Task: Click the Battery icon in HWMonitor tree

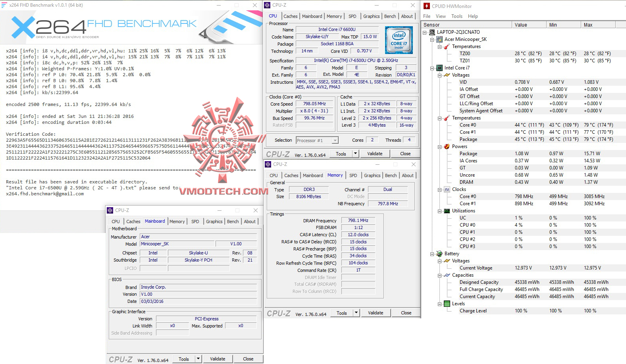Action: pyautogui.click(x=439, y=254)
